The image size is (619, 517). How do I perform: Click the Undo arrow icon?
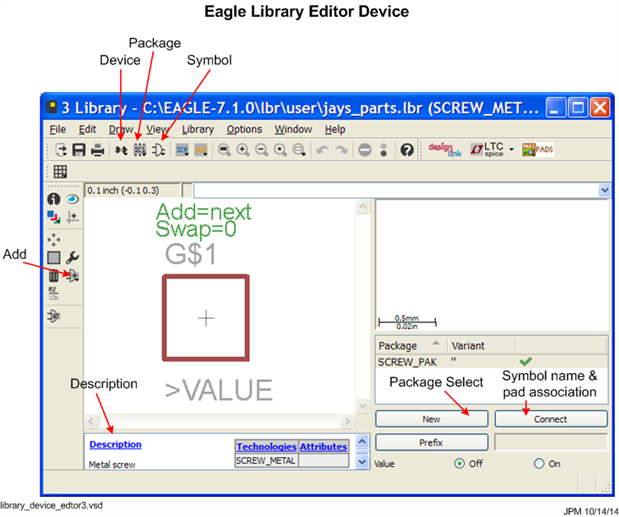tap(323, 150)
